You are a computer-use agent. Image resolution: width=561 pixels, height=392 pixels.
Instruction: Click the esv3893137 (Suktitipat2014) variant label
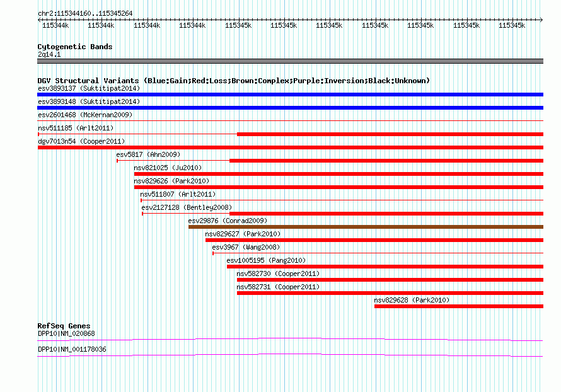pos(89,88)
